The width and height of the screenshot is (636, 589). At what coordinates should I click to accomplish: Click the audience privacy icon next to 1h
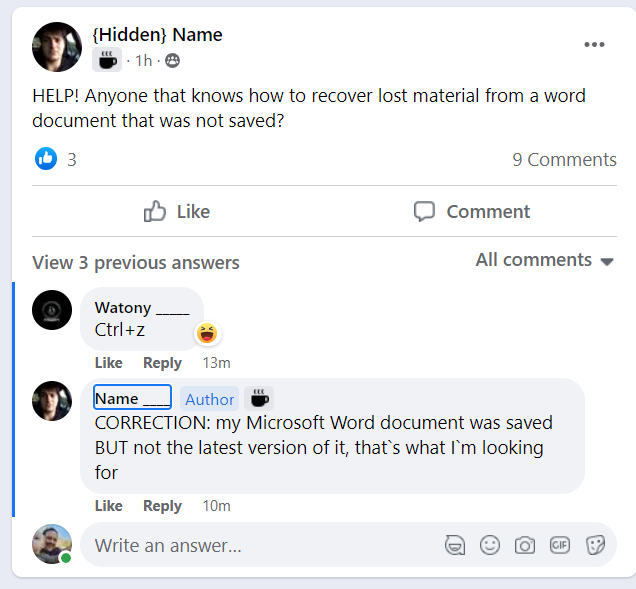pyautogui.click(x=172, y=61)
